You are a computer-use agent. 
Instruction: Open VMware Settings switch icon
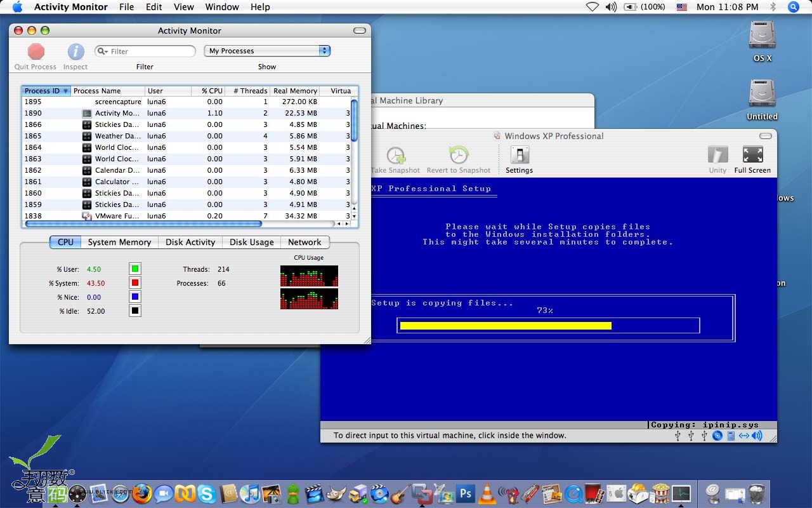(520, 156)
